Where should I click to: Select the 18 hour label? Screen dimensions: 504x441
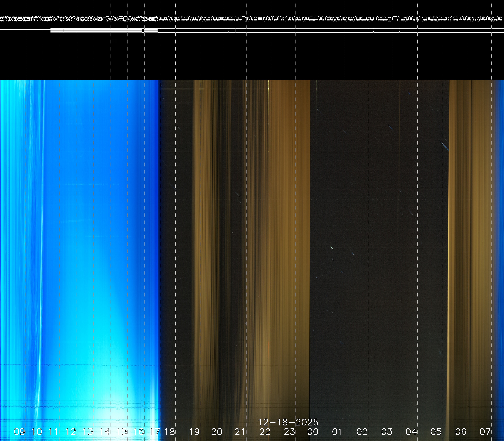[x=170, y=432]
